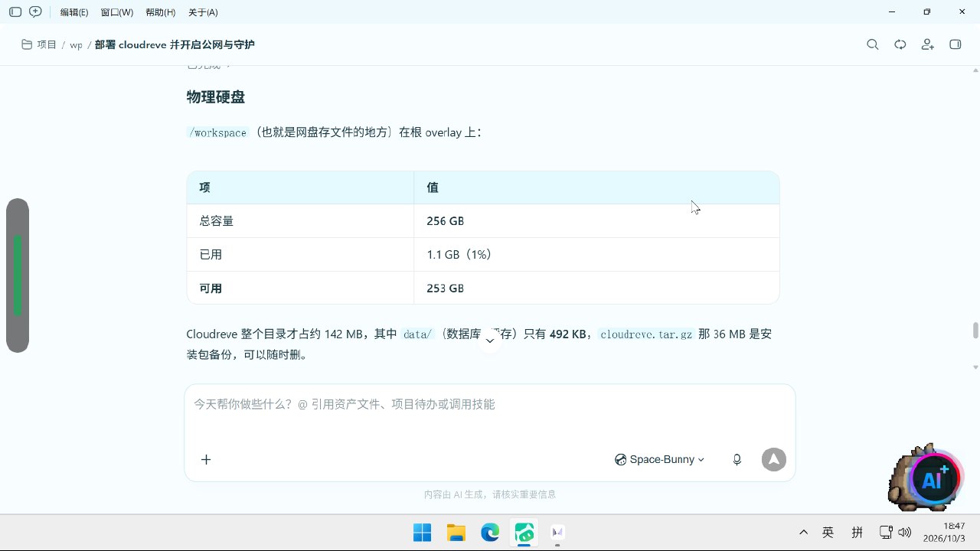The width and height of the screenshot is (980, 551).
Task: Add attachment with the plus button
Action: pos(206,459)
